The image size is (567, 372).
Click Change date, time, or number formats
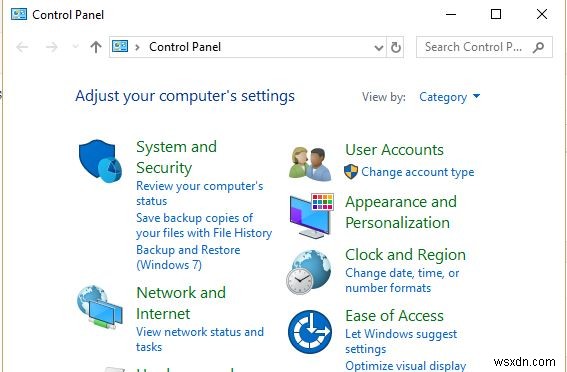click(402, 280)
